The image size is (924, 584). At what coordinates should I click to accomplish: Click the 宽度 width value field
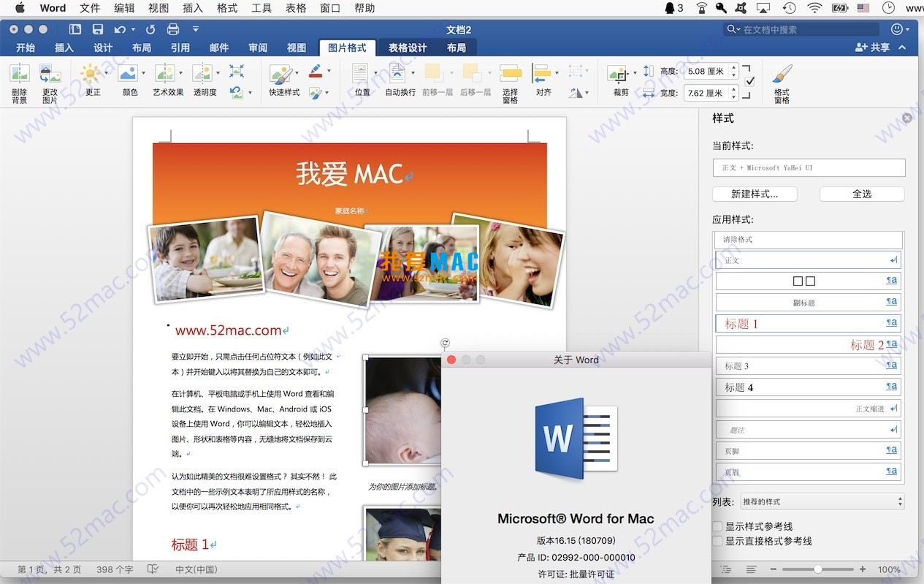[706, 93]
